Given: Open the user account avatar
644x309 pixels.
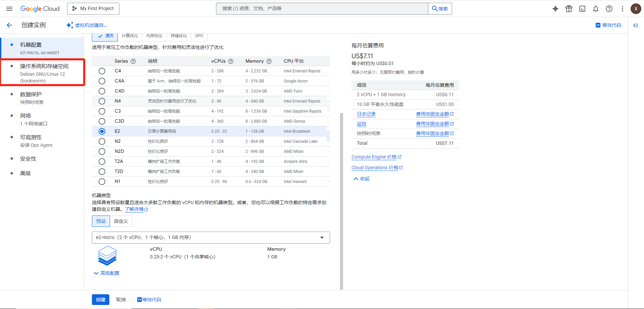Looking at the screenshot, I should (636, 9).
